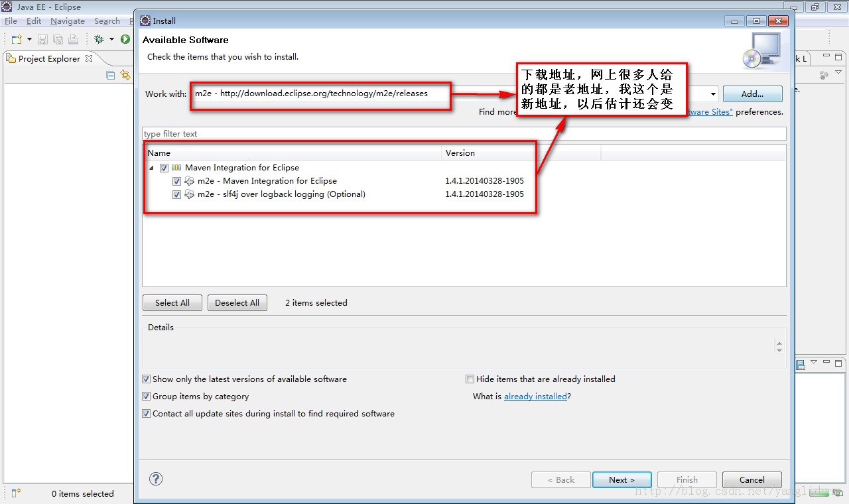
Task: Click the Help question mark icon
Action: click(x=156, y=479)
